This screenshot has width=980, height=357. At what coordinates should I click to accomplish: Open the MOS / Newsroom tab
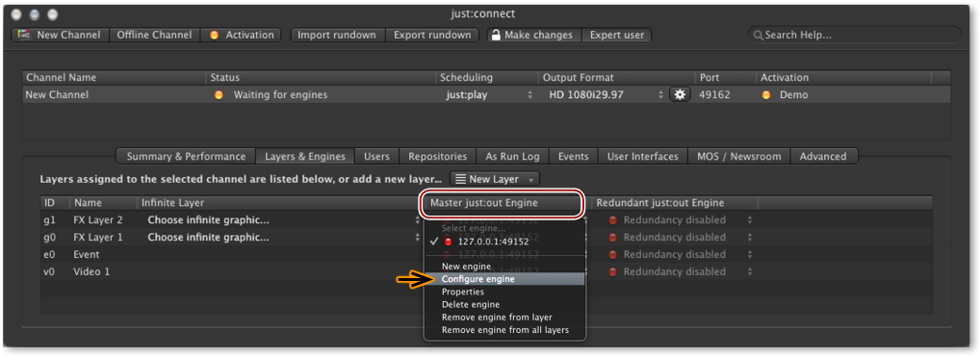pos(738,156)
